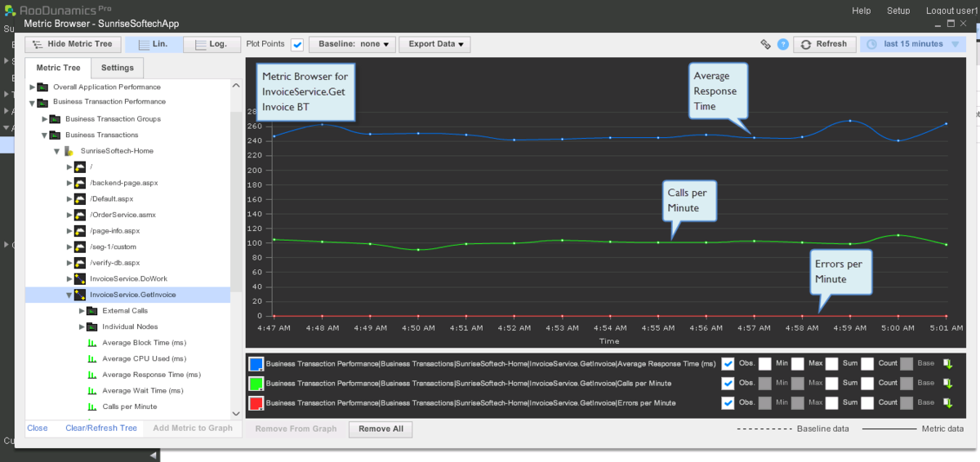Click the Overall Application Performance folder icon
Image resolution: width=980 pixels, height=462 pixels.
[42, 87]
